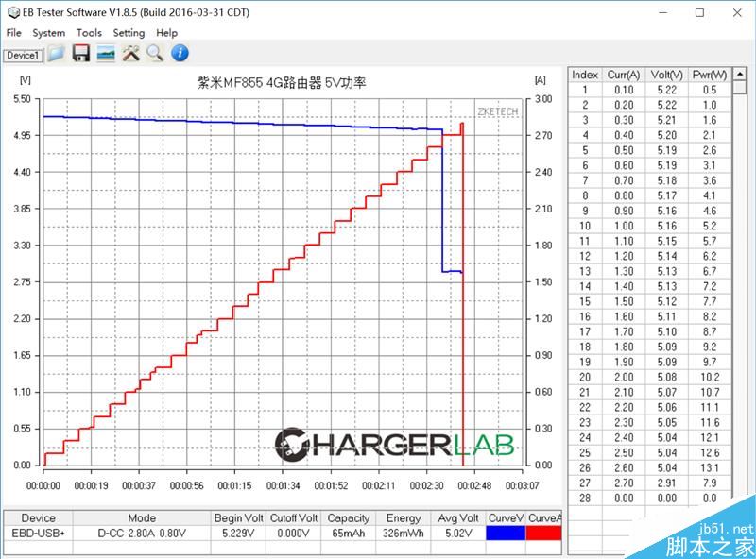Click the chart title 紫米MF855 4G路由器 5V功率

(x=282, y=82)
